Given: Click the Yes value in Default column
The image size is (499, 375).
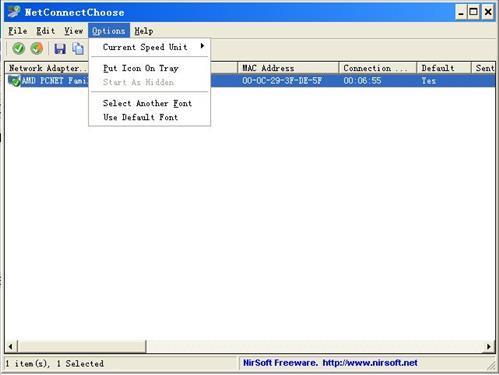Looking at the screenshot, I should coord(429,81).
